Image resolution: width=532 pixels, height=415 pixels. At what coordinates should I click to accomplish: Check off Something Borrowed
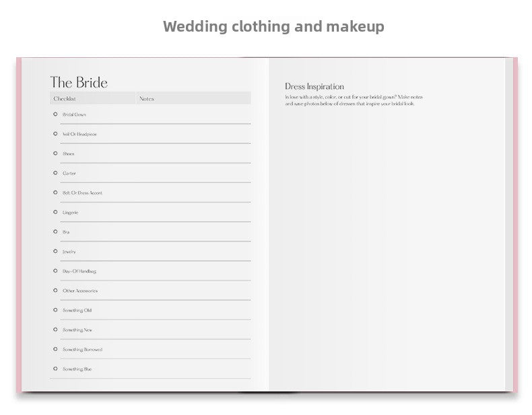coord(55,349)
